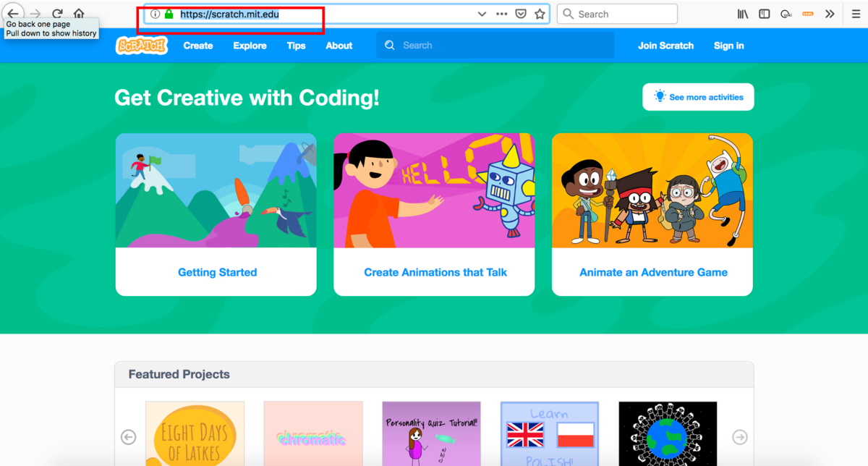Open the Getting Started activity card
Screen dimensions: 868x466
(217, 272)
